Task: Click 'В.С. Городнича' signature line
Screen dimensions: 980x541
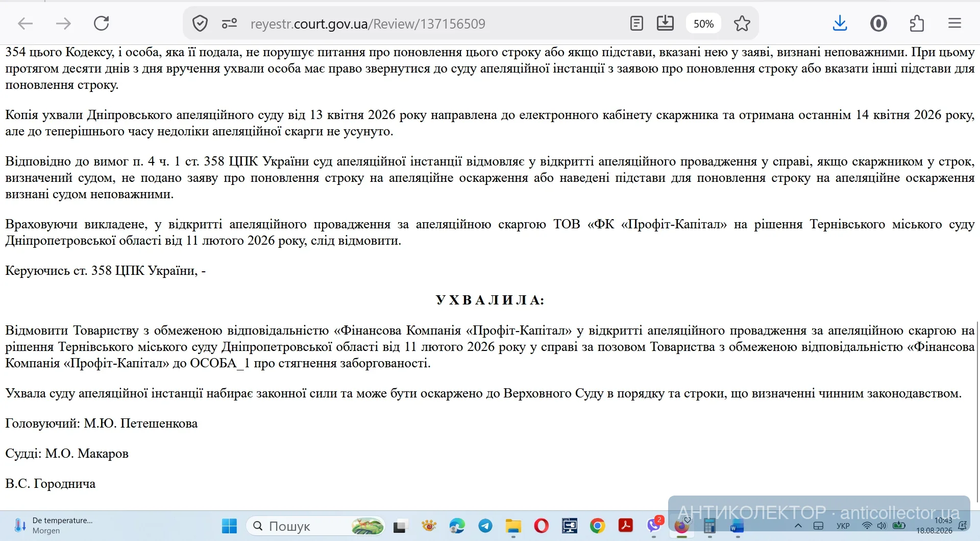Action: pos(51,484)
